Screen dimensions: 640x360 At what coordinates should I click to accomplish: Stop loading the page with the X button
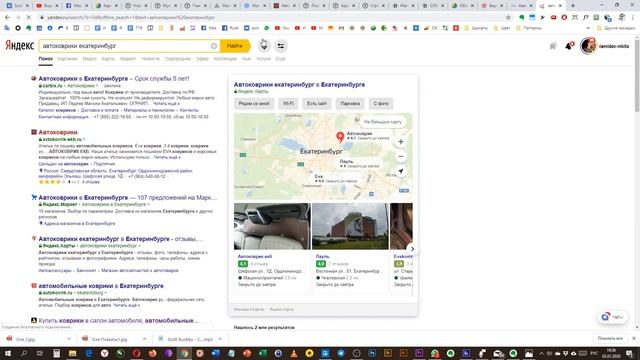coord(29,18)
